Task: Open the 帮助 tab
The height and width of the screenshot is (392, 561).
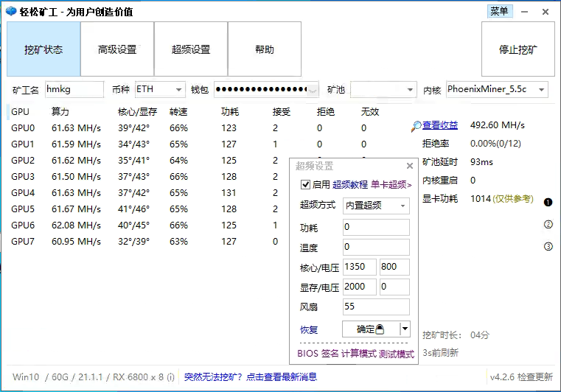Action: click(x=265, y=49)
